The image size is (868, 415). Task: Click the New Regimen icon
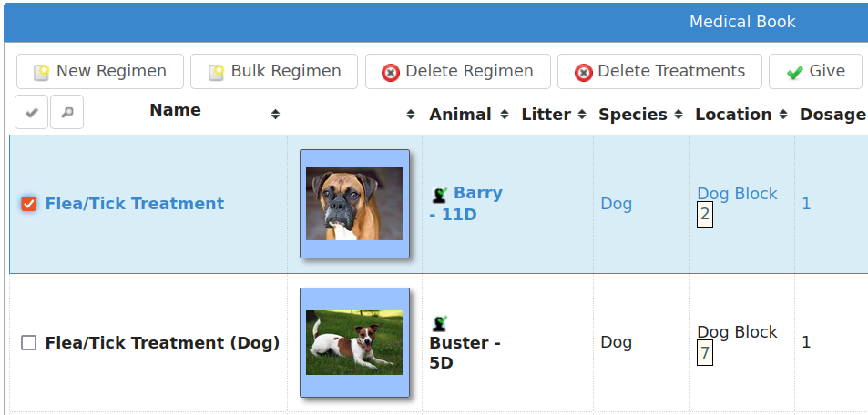[42, 73]
